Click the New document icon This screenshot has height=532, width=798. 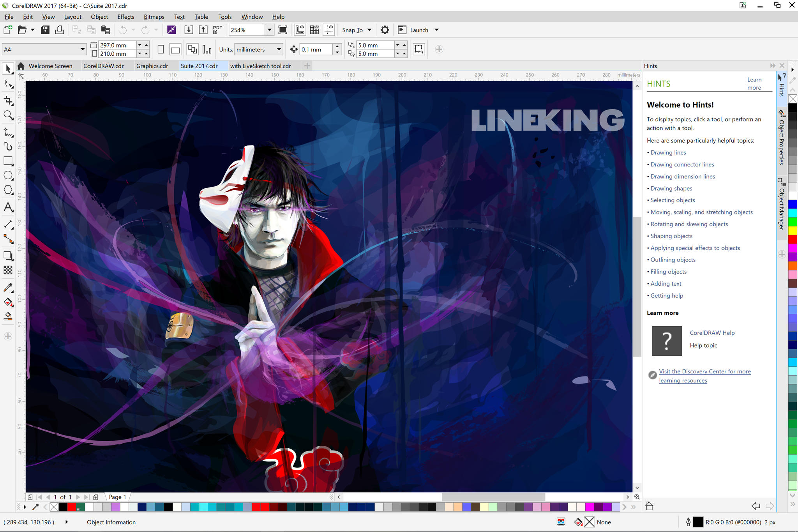pos(8,30)
